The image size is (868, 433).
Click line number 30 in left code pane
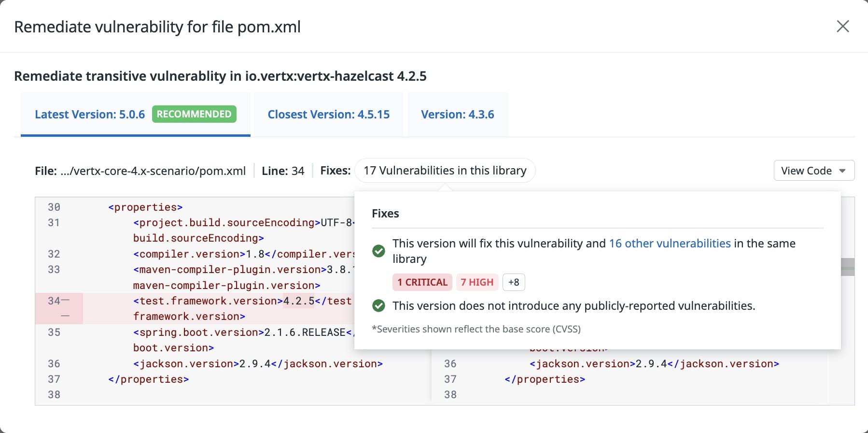(54, 207)
